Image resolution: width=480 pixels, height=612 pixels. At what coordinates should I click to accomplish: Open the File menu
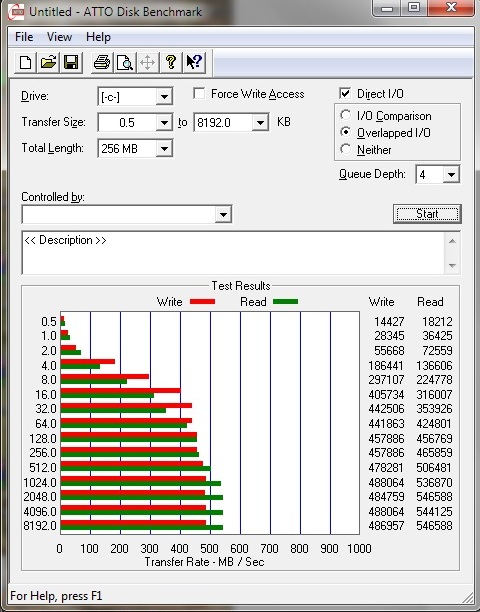coord(24,37)
